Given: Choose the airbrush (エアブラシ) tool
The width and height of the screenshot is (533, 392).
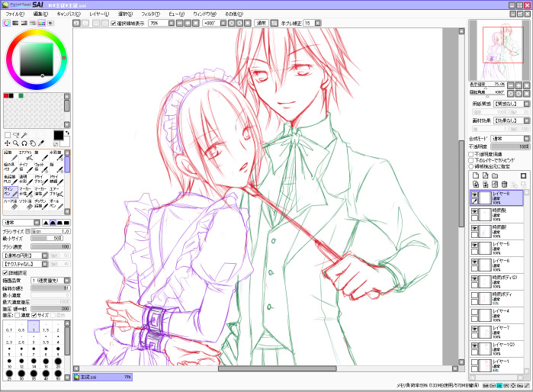Looking at the screenshot, I should 26,156.
